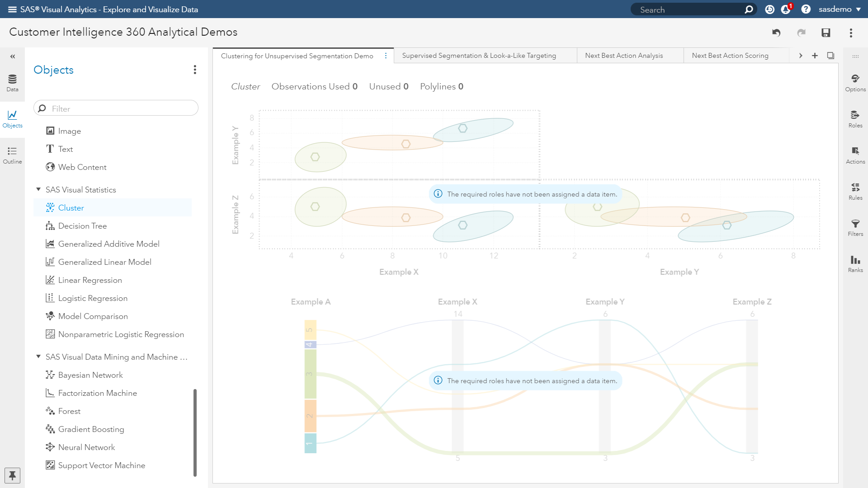Select the Decision Tree object
The height and width of the screenshot is (488, 868).
[x=82, y=226]
